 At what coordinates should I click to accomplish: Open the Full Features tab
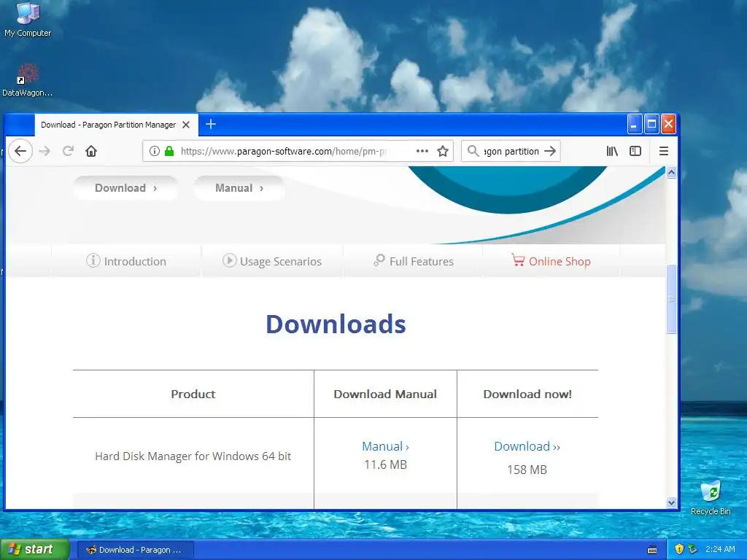point(413,261)
